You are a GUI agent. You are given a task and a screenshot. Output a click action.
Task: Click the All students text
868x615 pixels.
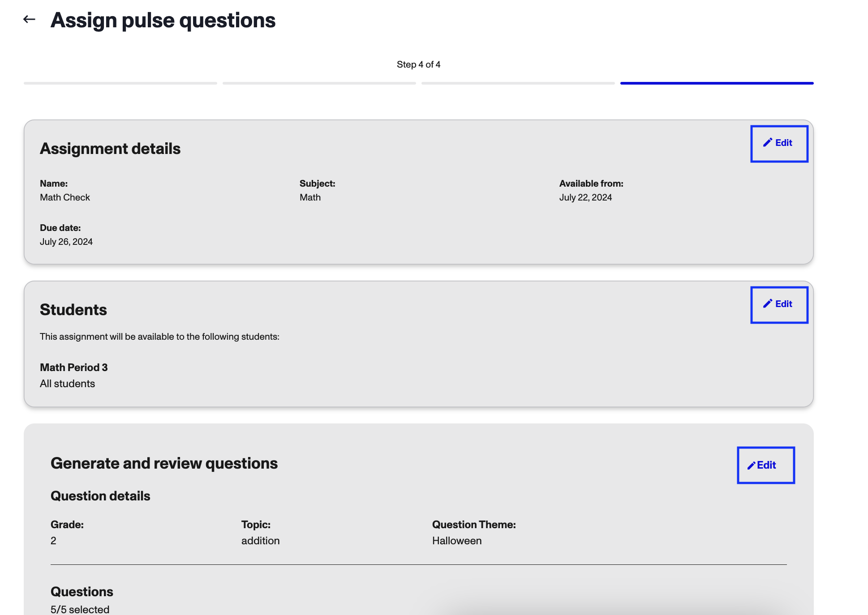pos(67,384)
